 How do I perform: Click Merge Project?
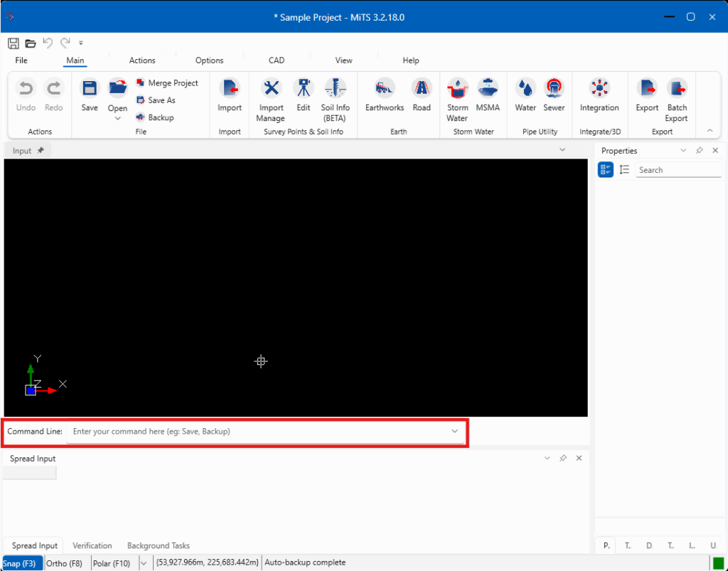[x=167, y=83]
